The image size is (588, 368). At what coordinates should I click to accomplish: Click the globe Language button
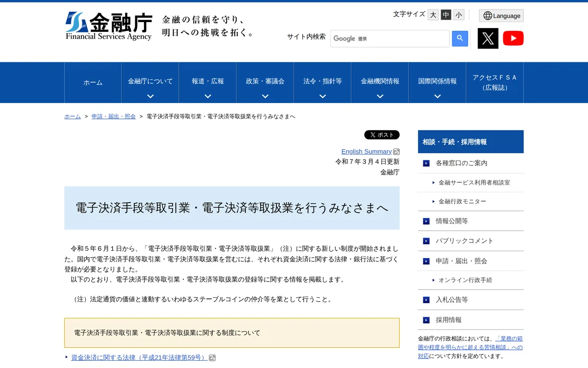501,16
